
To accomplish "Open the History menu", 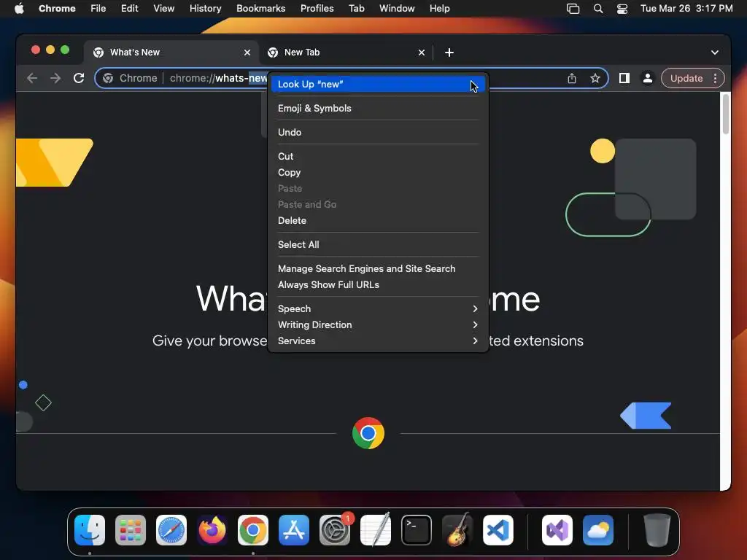I will [x=205, y=9].
